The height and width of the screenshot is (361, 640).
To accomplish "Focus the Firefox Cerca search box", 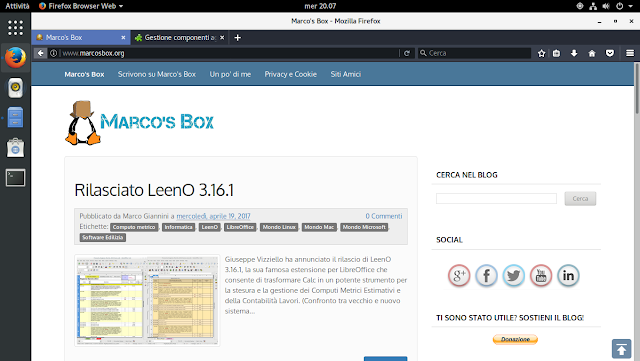I will pos(474,53).
